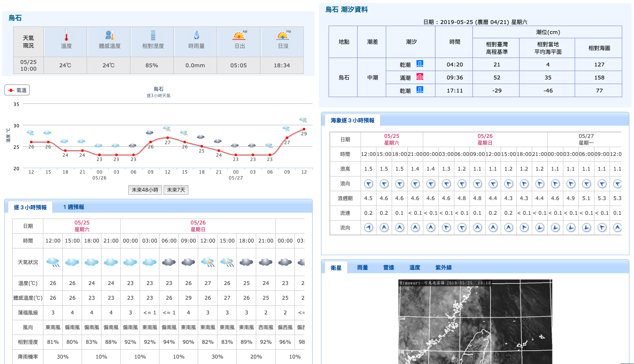Click the 18:34 sunset time value

tap(282, 65)
